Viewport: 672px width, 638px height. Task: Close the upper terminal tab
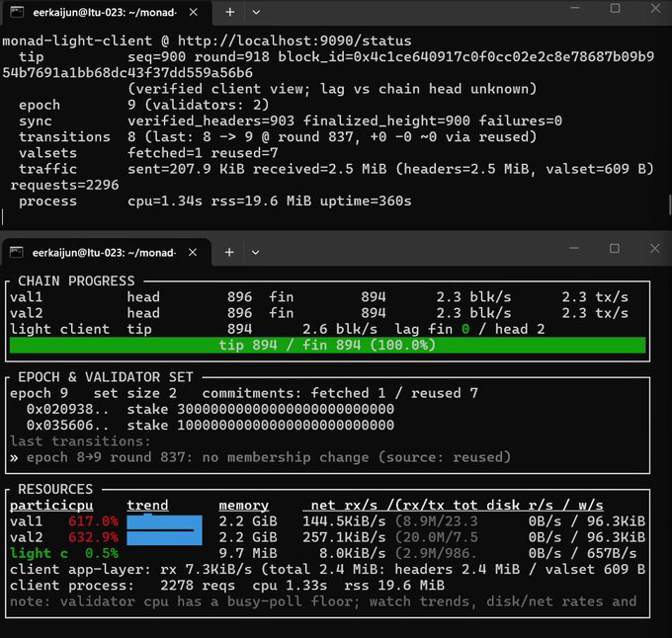(194, 13)
